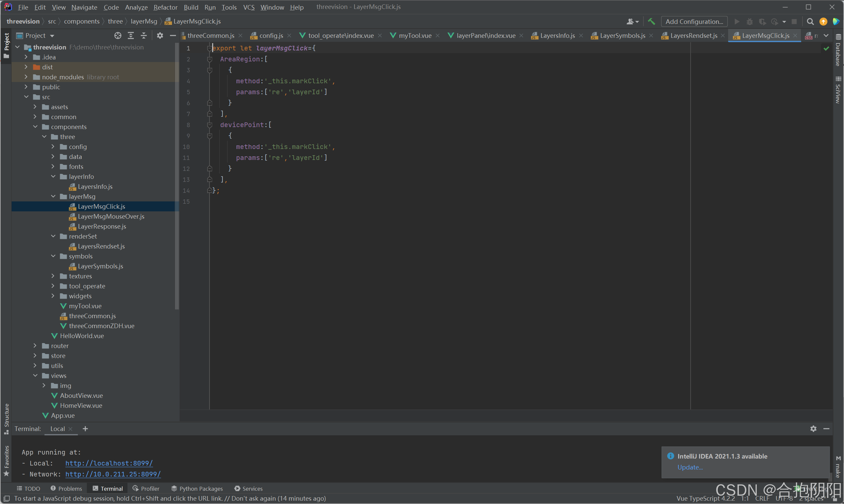
Task: Open the localhost:8099 link
Action: [x=109, y=463]
